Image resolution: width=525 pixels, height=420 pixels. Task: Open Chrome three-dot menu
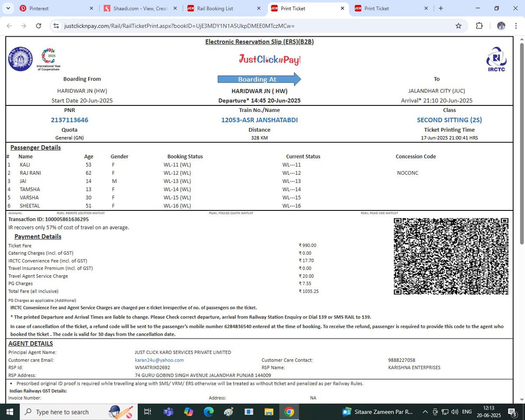pos(516,26)
